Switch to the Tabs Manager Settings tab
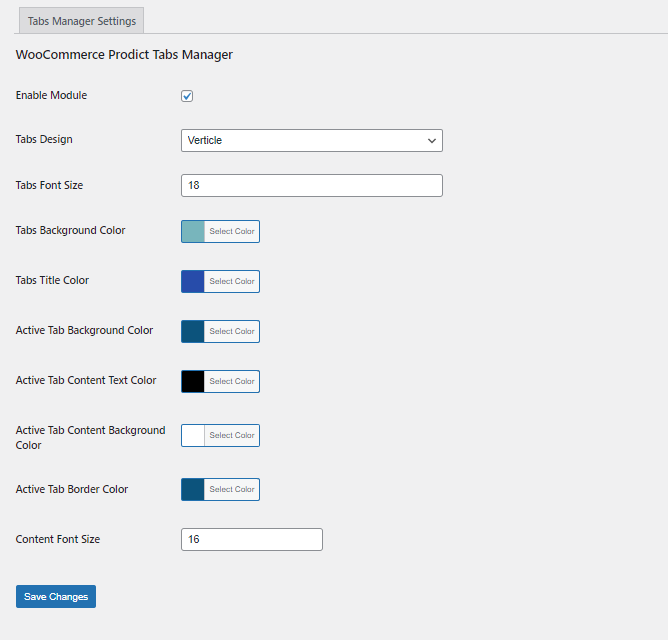Image resolution: width=668 pixels, height=640 pixels. point(82,21)
